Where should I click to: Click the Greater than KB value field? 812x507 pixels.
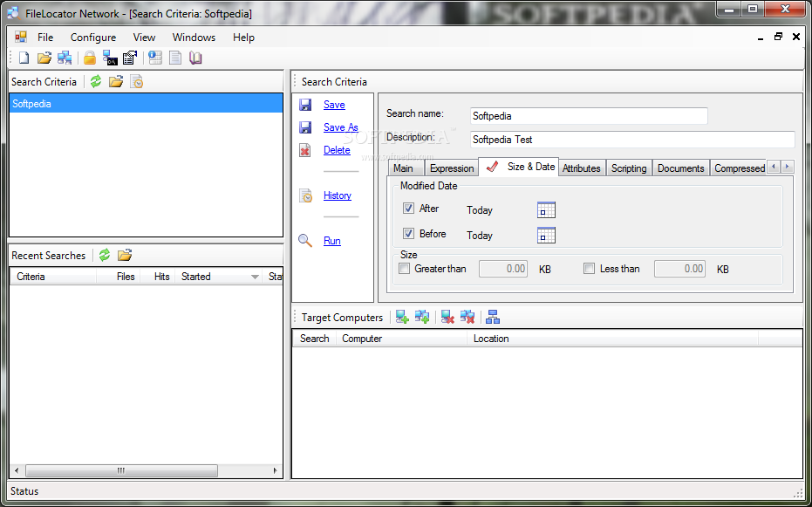pyautogui.click(x=503, y=269)
